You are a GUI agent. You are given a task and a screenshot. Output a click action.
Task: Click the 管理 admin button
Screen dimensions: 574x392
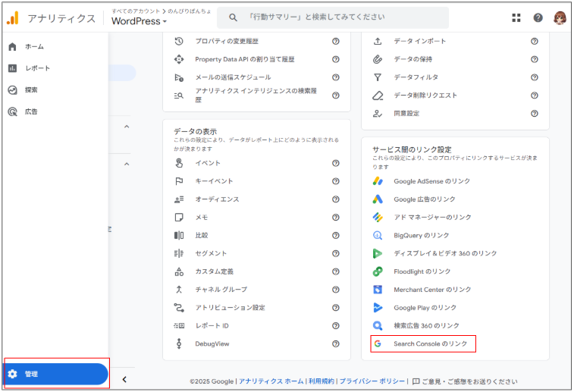[x=55, y=374]
